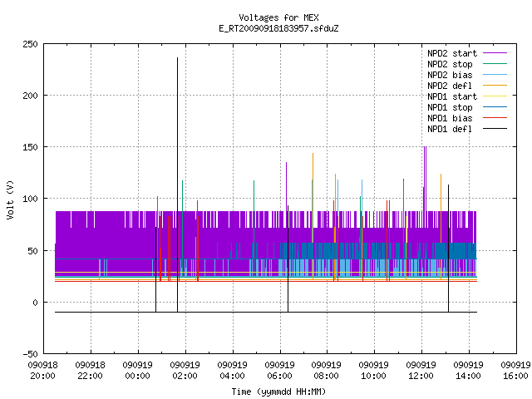This screenshot has width=532, height=399.
Task: Click the 090919 04:00 time tick label
Action: [x=232, y=371]
